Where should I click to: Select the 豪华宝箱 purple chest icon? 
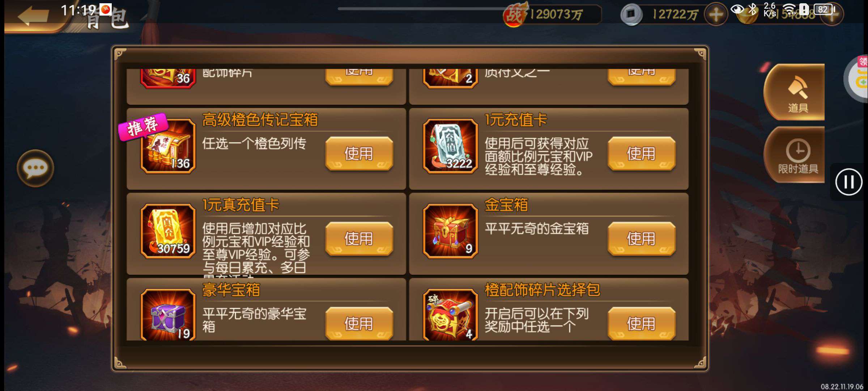[x=168, y=314]
